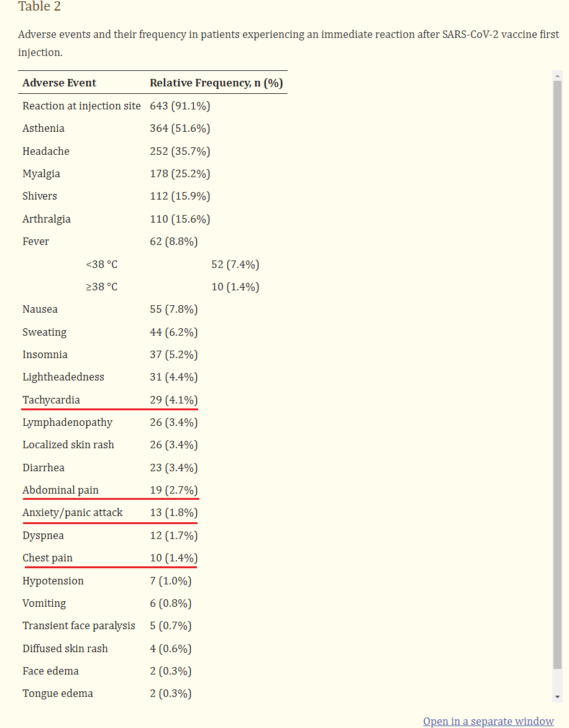Select the 'Tongue edema' row label
Viewport: 569px width, 728px height.
(x=58, y=693)
